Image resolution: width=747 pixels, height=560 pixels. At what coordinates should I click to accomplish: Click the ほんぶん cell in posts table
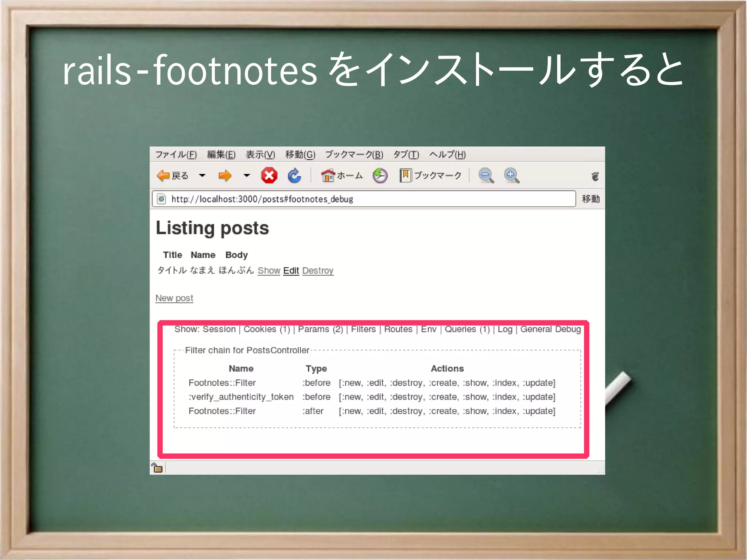tap(236, 270)
